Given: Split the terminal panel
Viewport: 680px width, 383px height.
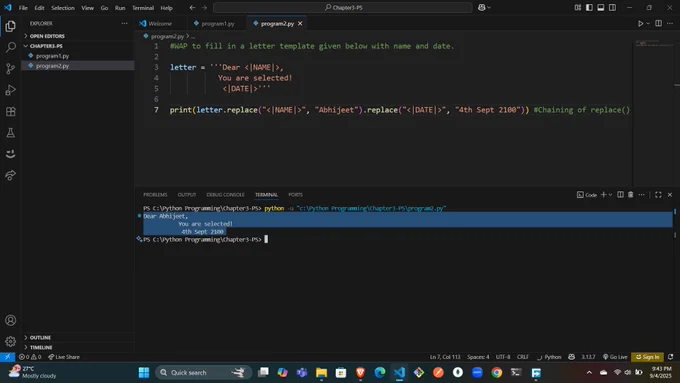Looking at the screenshot, I should pos(621,195).
